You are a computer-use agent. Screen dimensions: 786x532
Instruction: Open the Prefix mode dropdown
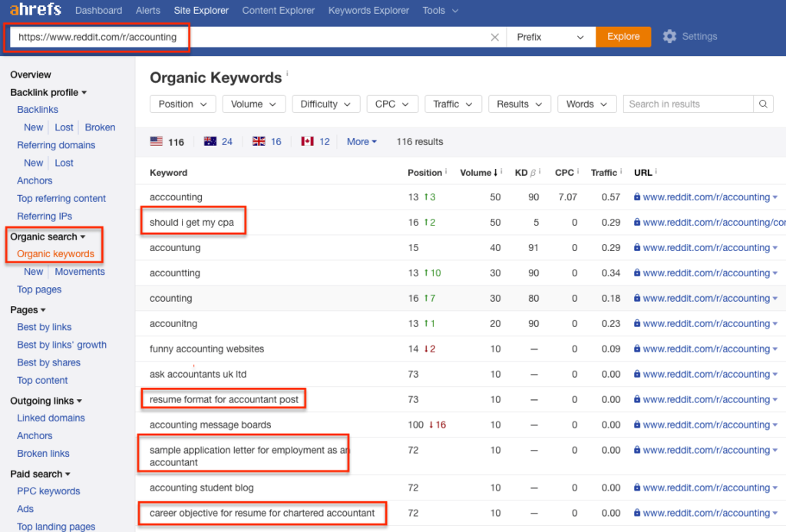(550, 37)
